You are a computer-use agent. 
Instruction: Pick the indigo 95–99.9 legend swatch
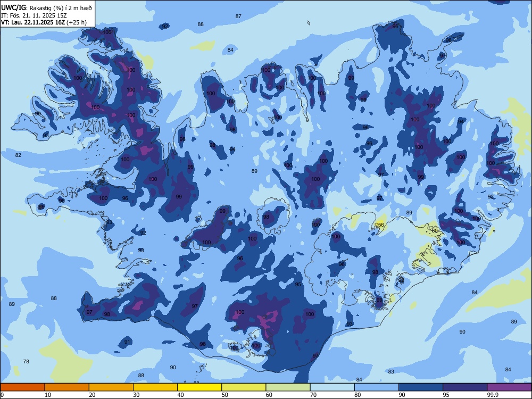click(465, 387)
